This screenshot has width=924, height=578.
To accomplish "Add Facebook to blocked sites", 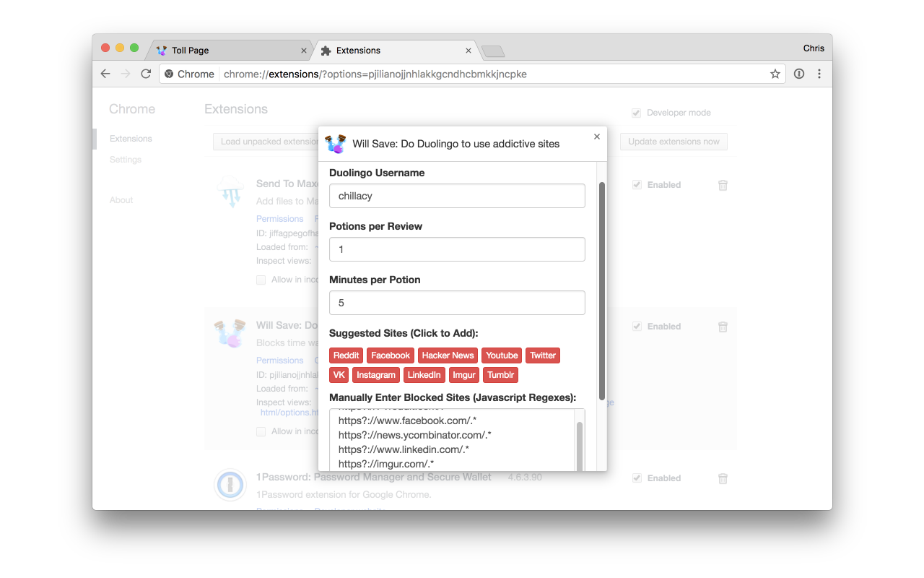I will (391, 355).
